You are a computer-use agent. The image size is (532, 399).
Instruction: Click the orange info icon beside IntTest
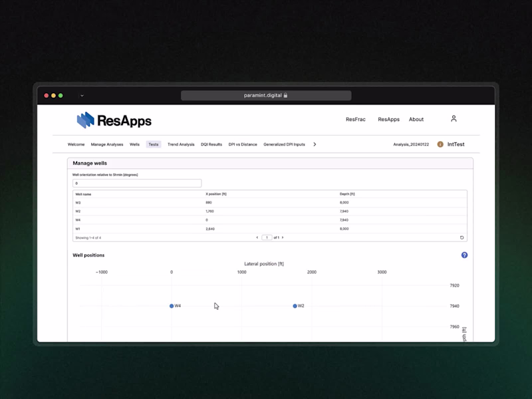tap(440, 144)
